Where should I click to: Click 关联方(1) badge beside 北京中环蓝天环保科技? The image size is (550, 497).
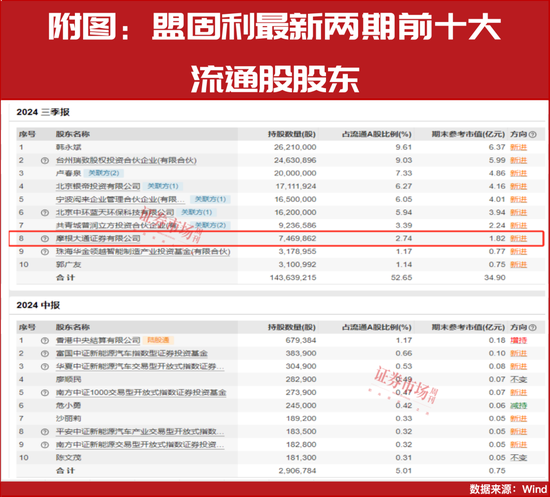(x=196, y=213)
